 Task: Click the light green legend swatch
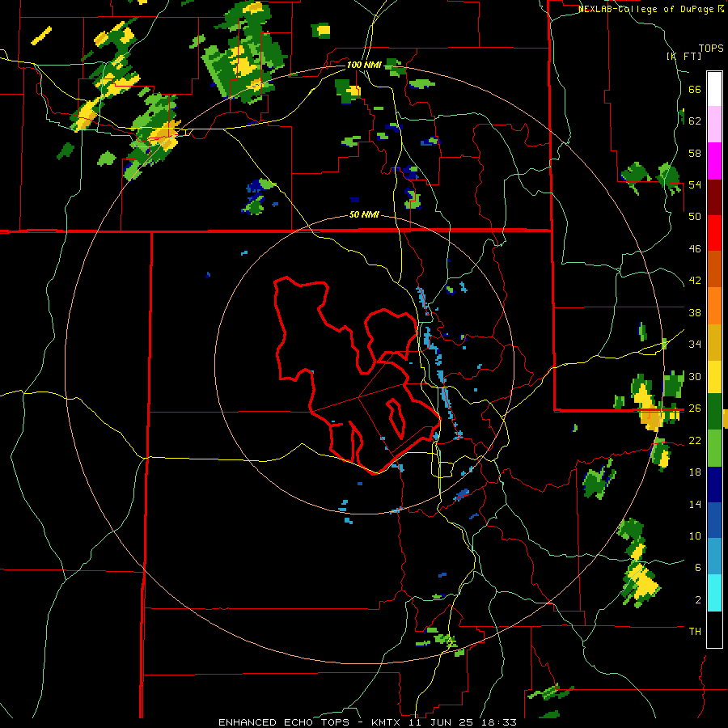[x=714, y=448]
